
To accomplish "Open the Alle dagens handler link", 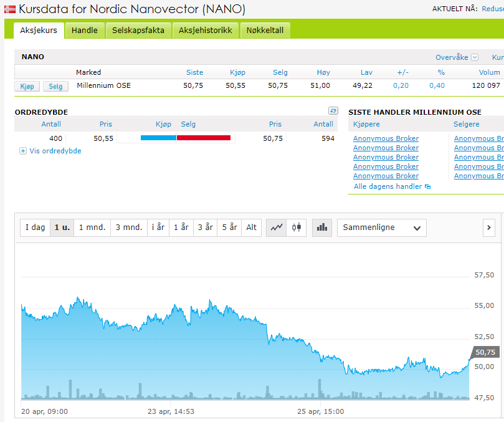I will point(388,186).
